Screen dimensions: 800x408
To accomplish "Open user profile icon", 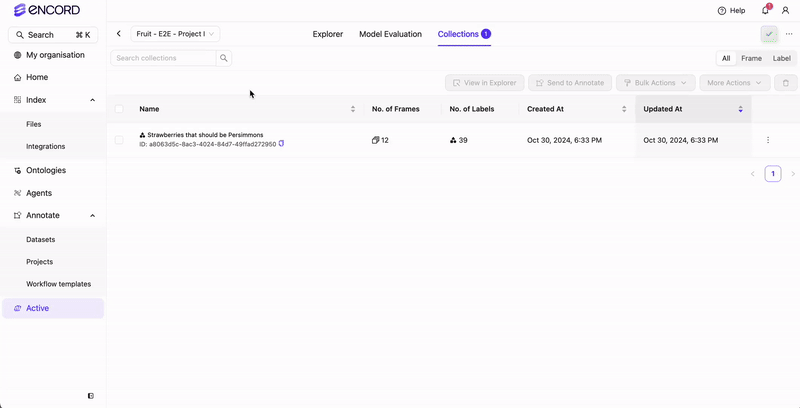I will pos(786,11).
